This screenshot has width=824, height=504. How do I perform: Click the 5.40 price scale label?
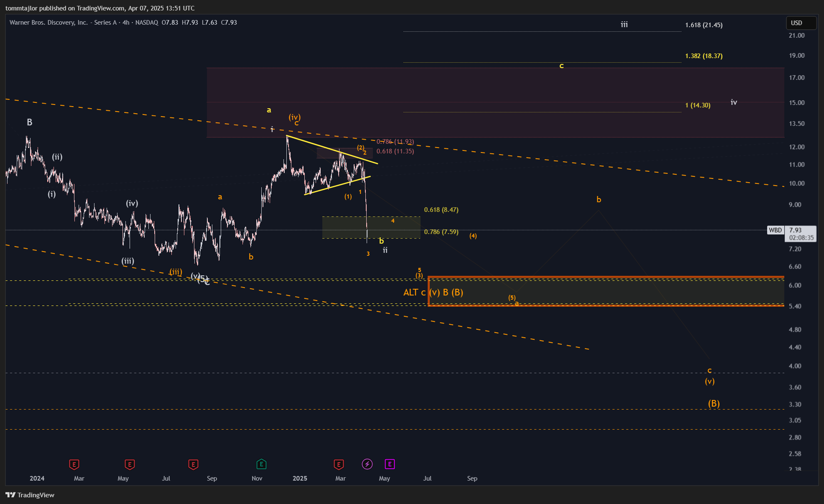[795, 306]
